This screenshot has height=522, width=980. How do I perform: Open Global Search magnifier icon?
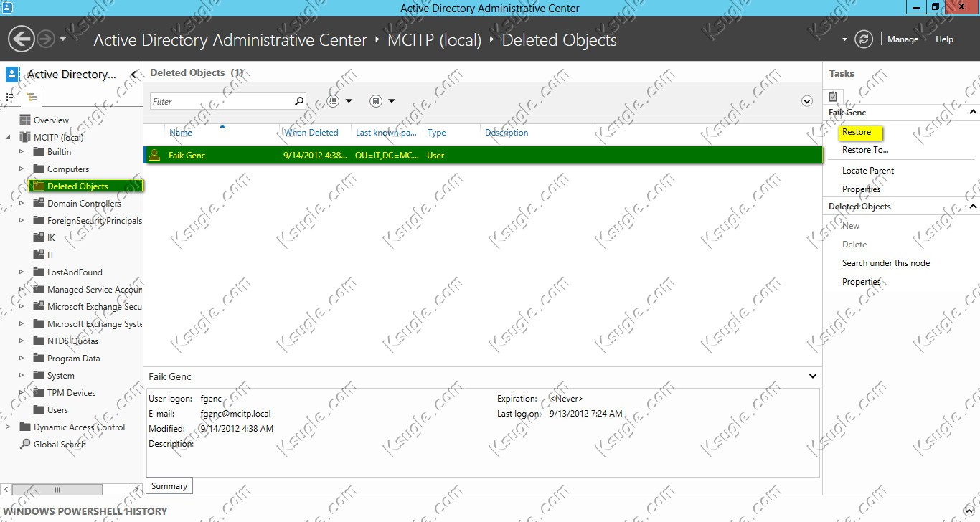25,445
